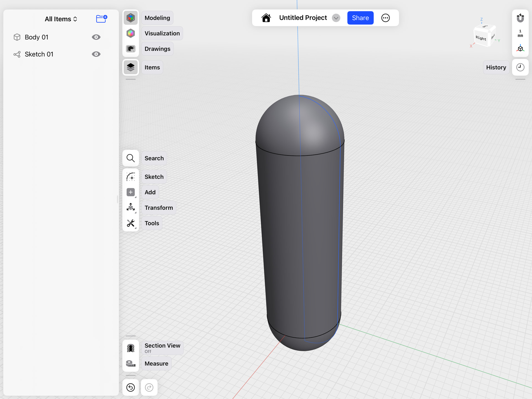Click the Add plus icon
Screen dimensions: 532x399
131,192
